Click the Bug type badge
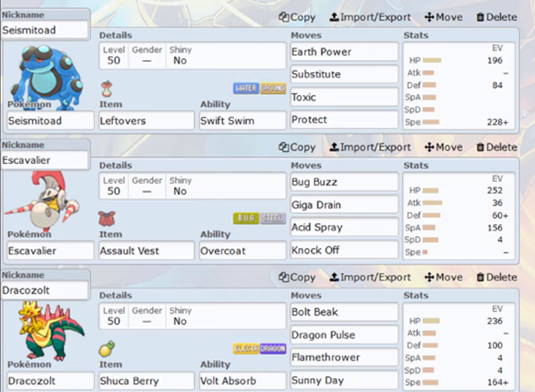535x392 pixels. 246,218
